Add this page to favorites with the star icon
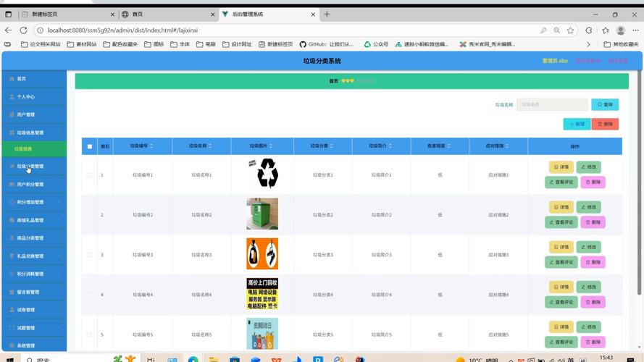Viewport: 644px width, 362px height. tap(571, 30)
